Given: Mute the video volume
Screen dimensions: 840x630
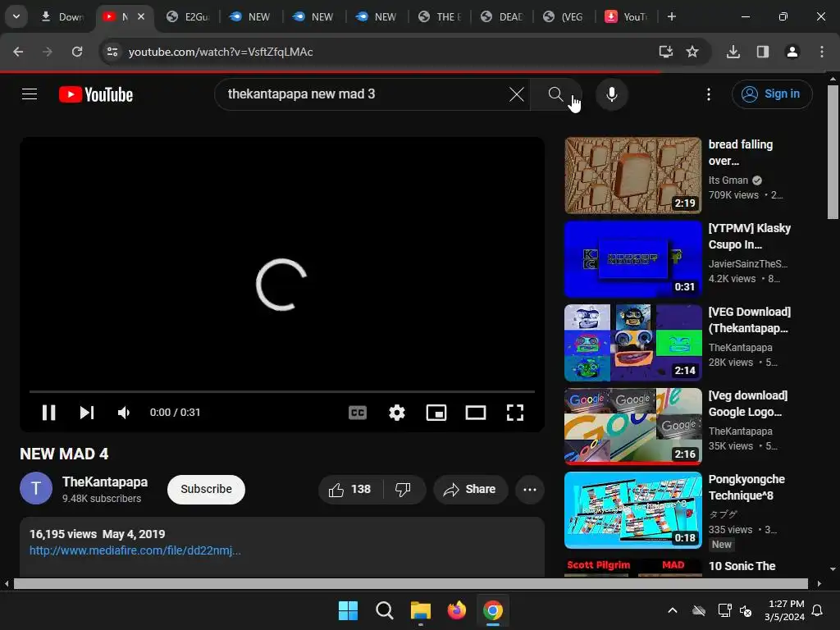Looking at the screenshot, I should [124, 412].
